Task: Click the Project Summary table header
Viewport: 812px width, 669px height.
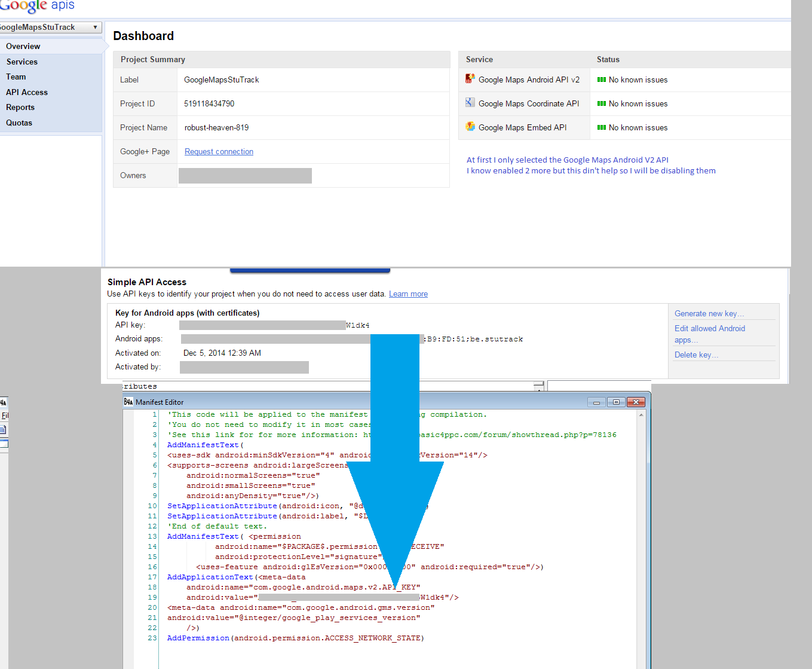Action: click(x=281, y=59)
